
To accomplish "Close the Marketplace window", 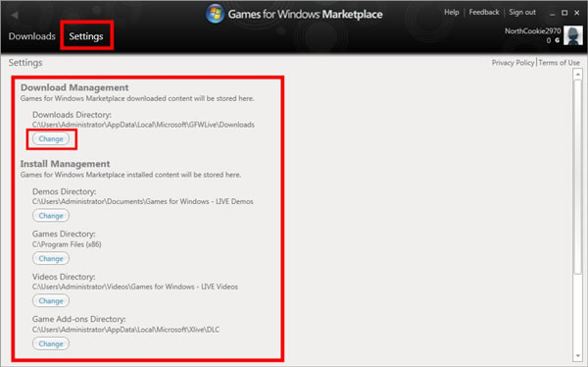I will pos(577,13).
